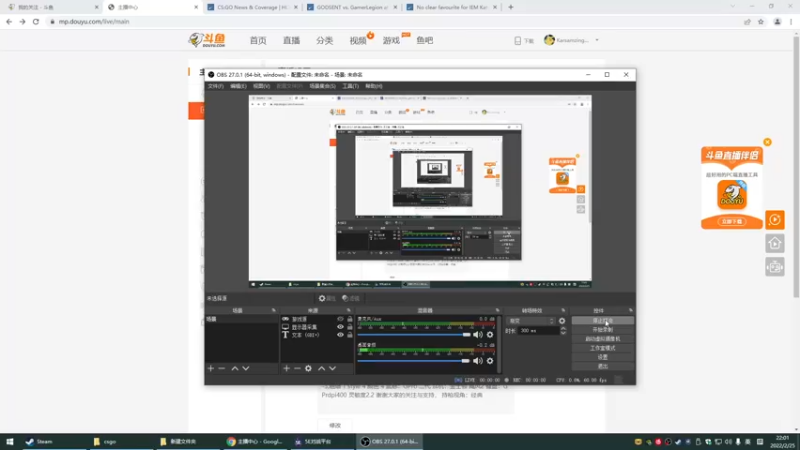Open Filters via the icon next to Properties

351,298
